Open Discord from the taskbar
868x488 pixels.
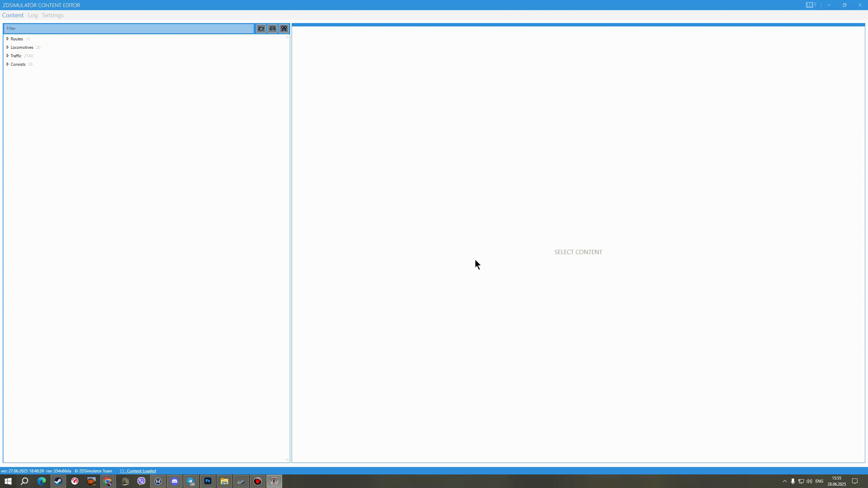[x=175, y=481]
